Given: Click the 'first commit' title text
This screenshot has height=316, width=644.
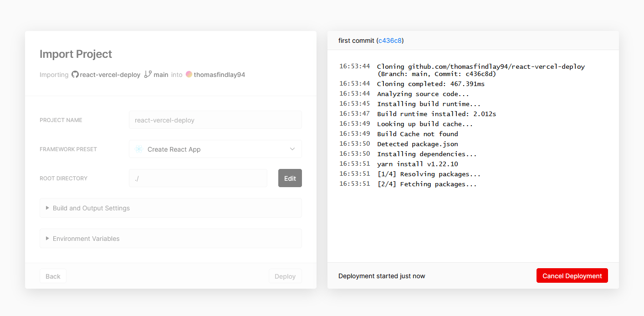Looking at the screenshot, I should click(357, 41).
